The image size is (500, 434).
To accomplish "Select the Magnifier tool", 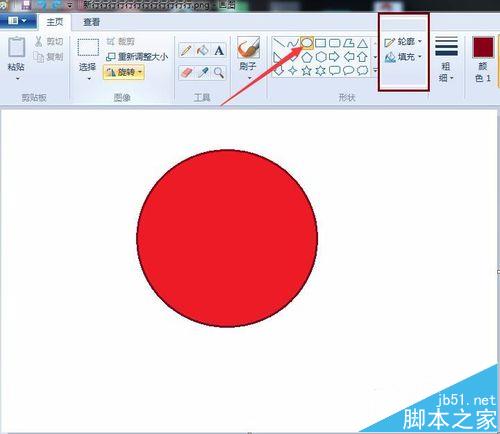I will click(x=219, y=72).
